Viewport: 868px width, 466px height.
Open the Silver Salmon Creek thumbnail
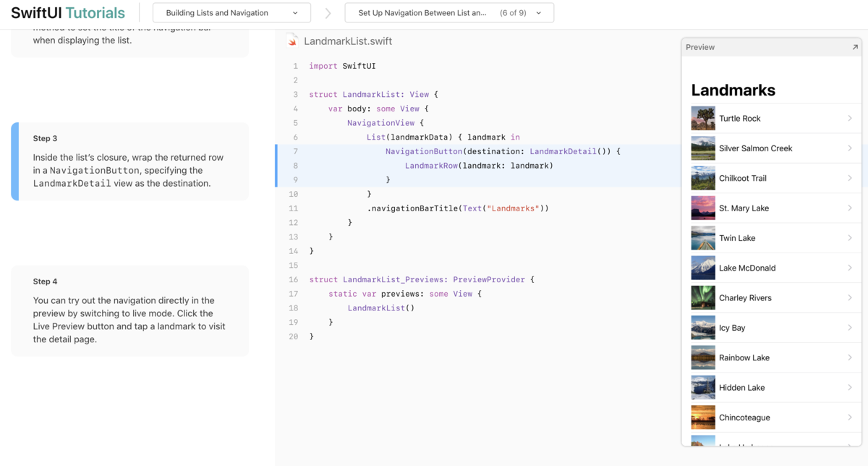click(x=703, y=148)
